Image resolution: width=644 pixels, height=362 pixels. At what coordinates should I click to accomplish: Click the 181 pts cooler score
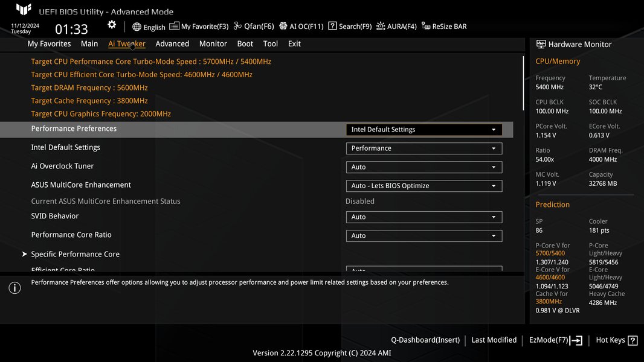click(x=599, y=230)
